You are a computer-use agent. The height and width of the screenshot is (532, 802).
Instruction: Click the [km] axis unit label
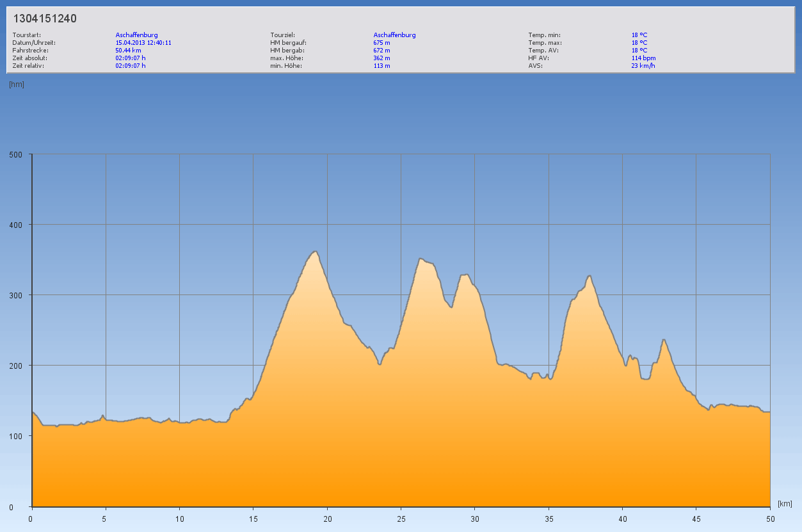click(785, 503)
